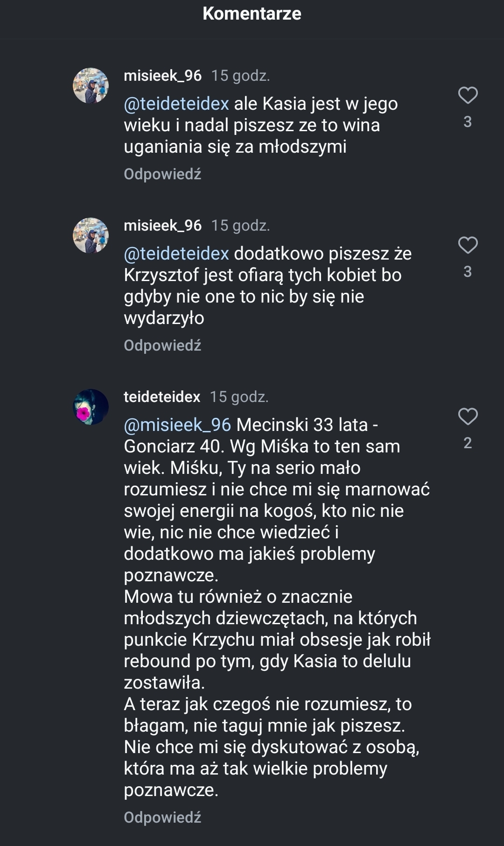Image resolution: width=504 pixels, height=846 pixels.
Task: Tap Odpowiedź under teideteidex's comment
Action: click(162, 818)
